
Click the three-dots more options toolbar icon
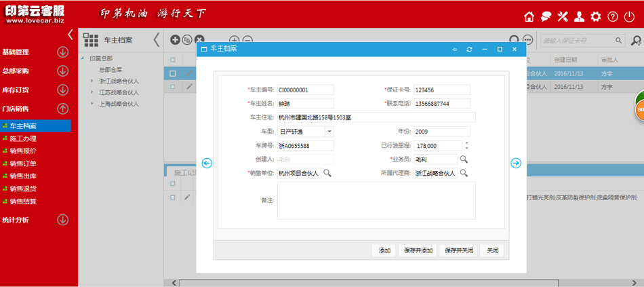click(528, 40)
